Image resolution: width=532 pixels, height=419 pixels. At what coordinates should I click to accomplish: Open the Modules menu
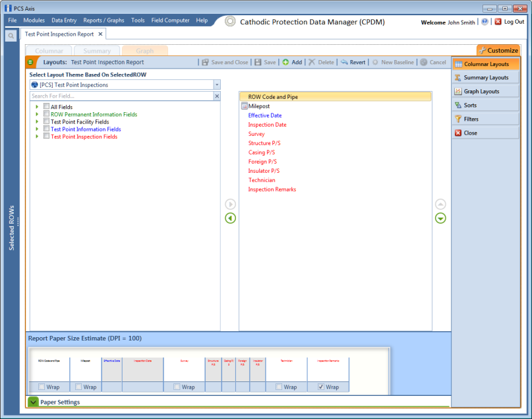34,20
